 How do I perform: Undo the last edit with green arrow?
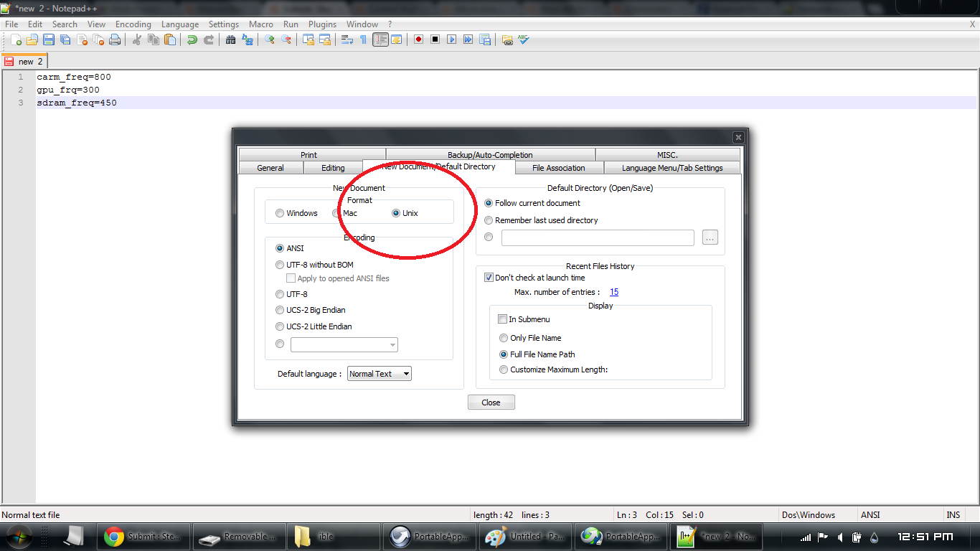[192, 40]
